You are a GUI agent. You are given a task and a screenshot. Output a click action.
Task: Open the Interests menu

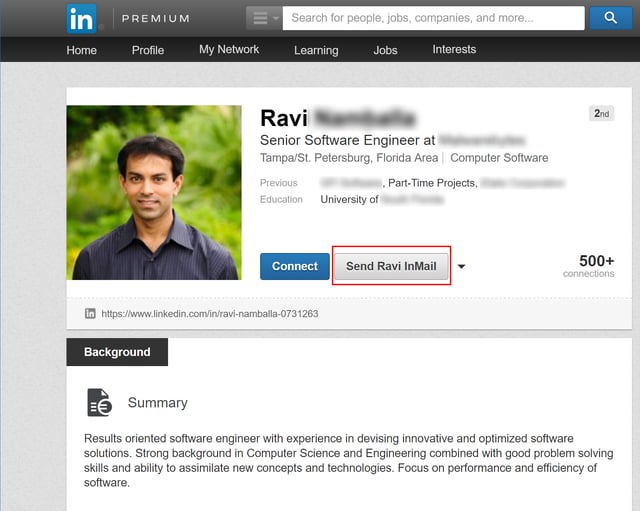coord(454,50)
